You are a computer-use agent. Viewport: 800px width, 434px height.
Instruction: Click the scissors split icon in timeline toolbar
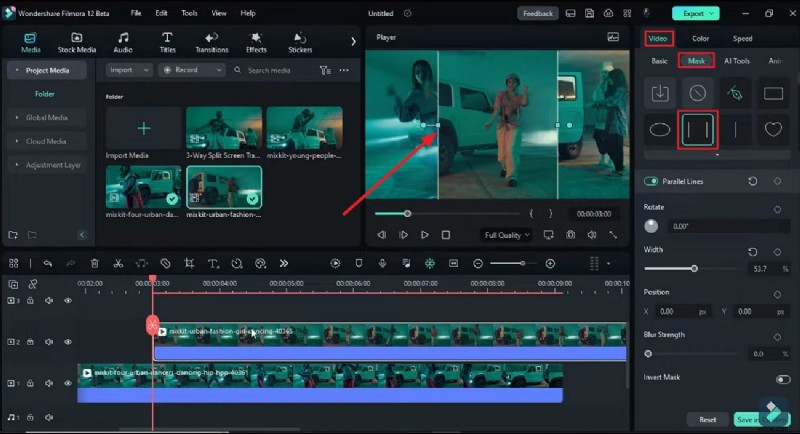click(x=118, y=263)
